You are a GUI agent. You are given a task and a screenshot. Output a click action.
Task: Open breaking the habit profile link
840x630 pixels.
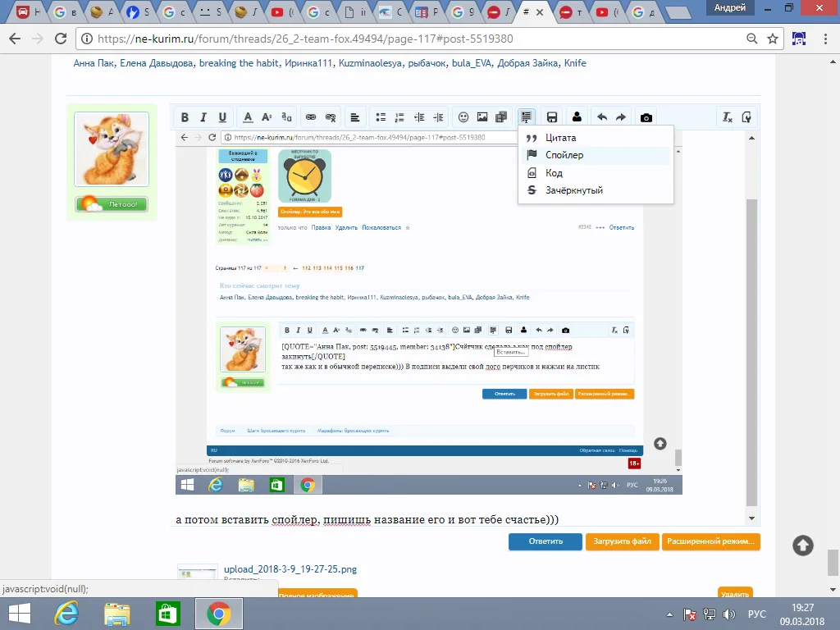239,63
